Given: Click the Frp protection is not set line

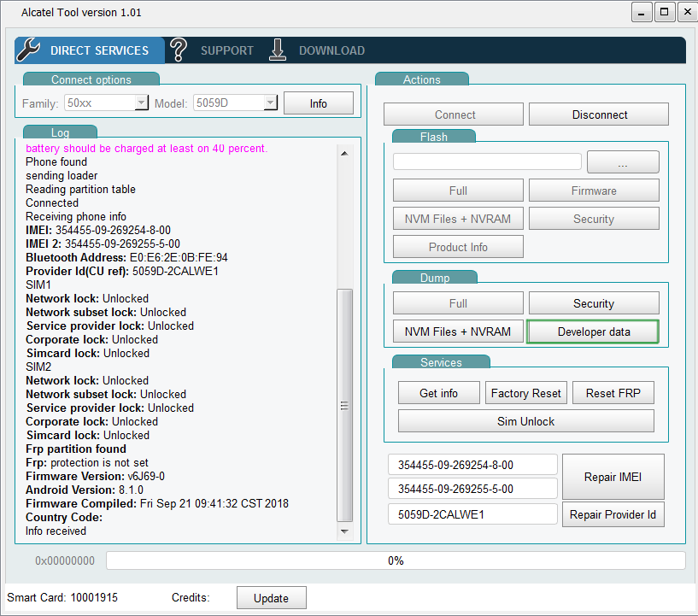Looking at the screenshot, I should click(x=87, y=463).
